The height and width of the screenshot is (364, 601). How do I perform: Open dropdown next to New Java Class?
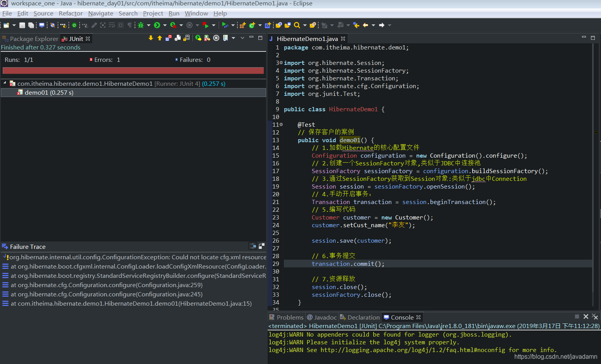(x=260, y=25)
